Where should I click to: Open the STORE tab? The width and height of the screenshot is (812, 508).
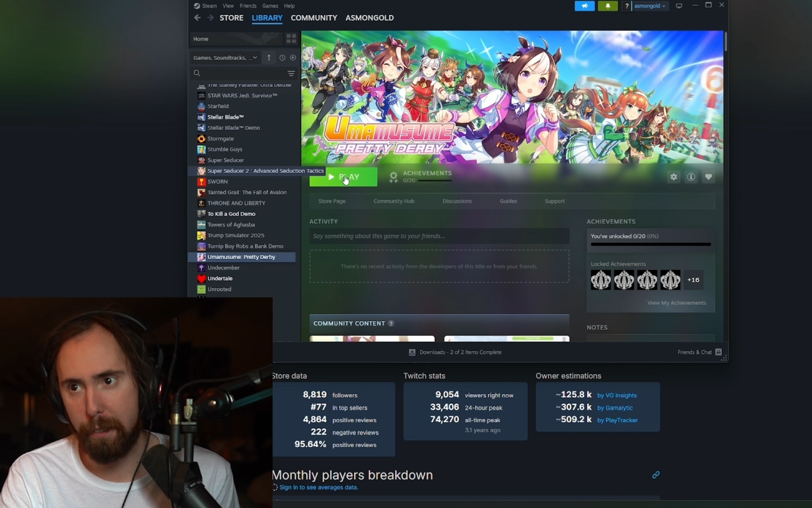pyautogui.click(x=232, y=18)
